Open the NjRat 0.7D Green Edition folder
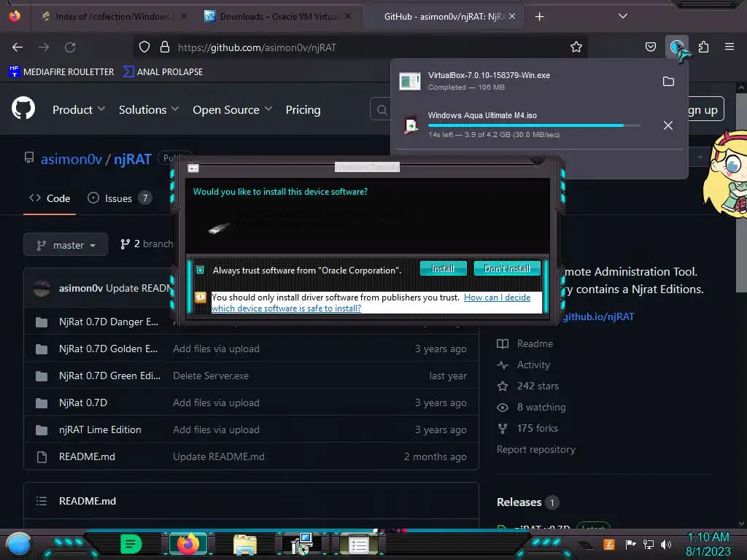Viewport: 747px width, 560px height. (x=109, y=376)
